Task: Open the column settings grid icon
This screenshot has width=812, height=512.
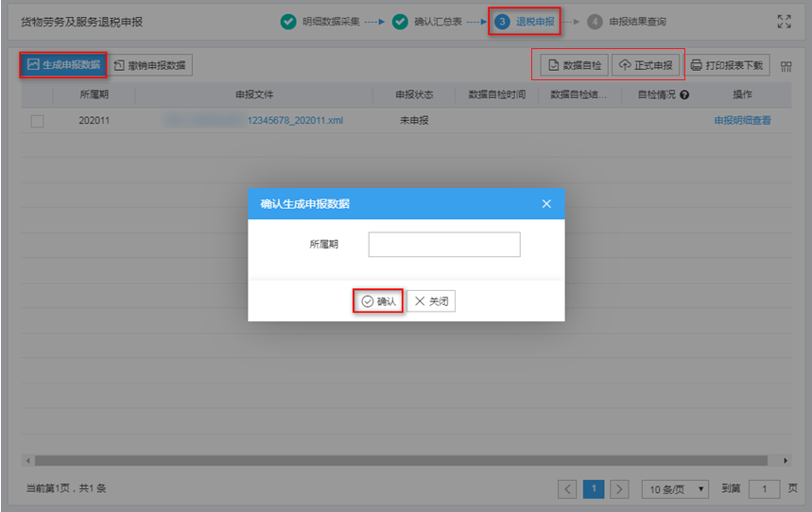Action: pyautogui.click(x=786, y=66)
